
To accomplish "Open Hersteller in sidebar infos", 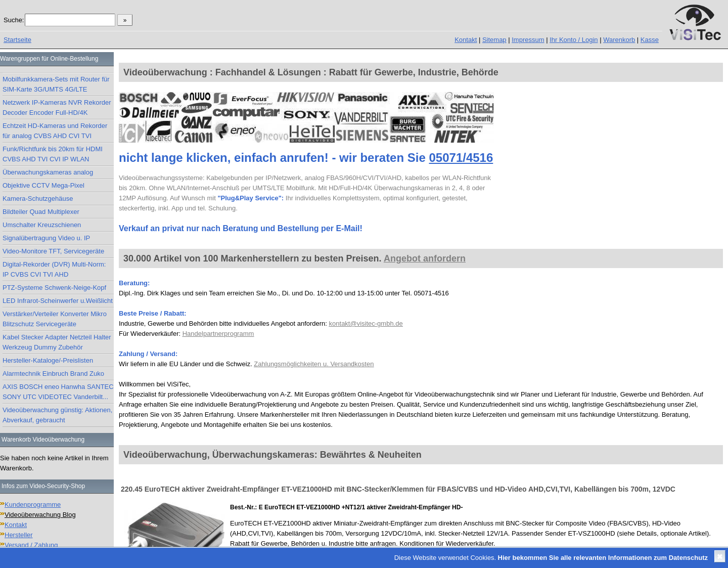I will tap(18, 535).
